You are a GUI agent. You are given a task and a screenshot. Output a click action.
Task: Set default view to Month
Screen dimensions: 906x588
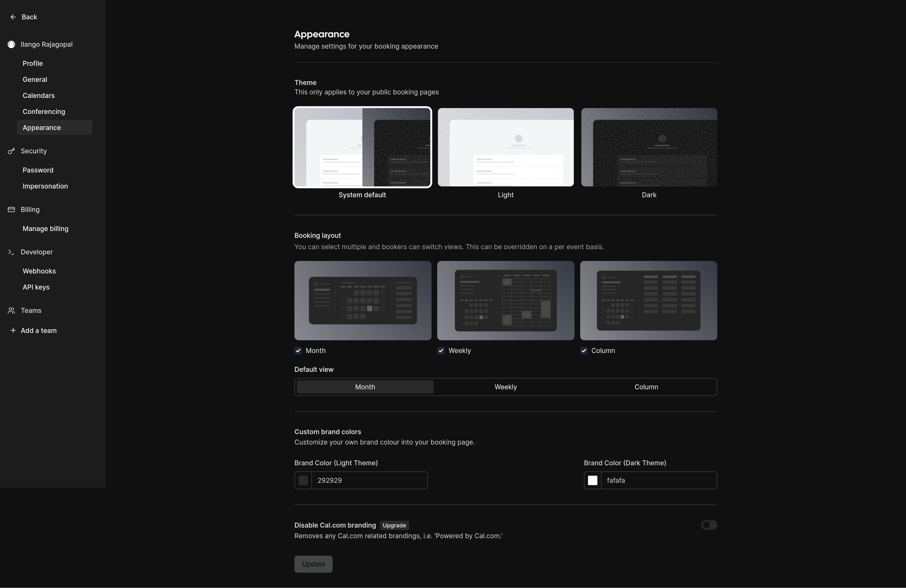pyautogui.click(x=365, y=387)
